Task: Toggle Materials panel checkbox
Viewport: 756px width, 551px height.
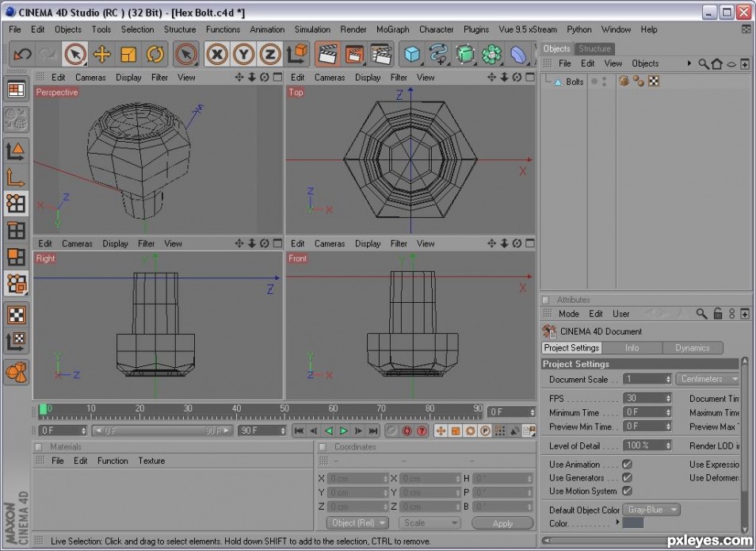Action: [39, 447]
